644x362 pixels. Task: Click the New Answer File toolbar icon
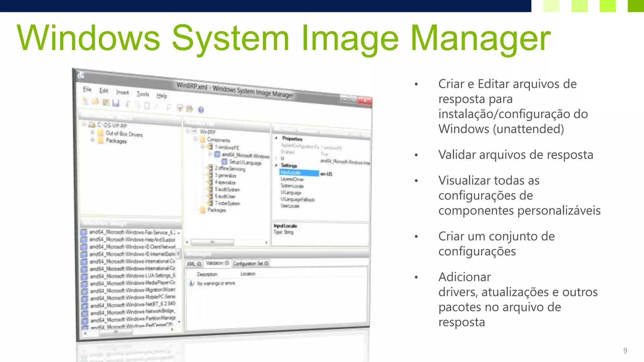pyautogui.click(x=85, y=101)
